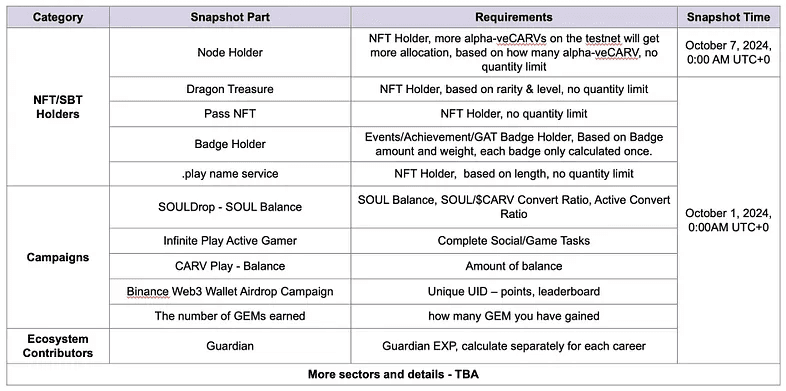Click the Node Holder cell
Image resolution: width=786 pixels, height=391 pixels.
(230, 52)
